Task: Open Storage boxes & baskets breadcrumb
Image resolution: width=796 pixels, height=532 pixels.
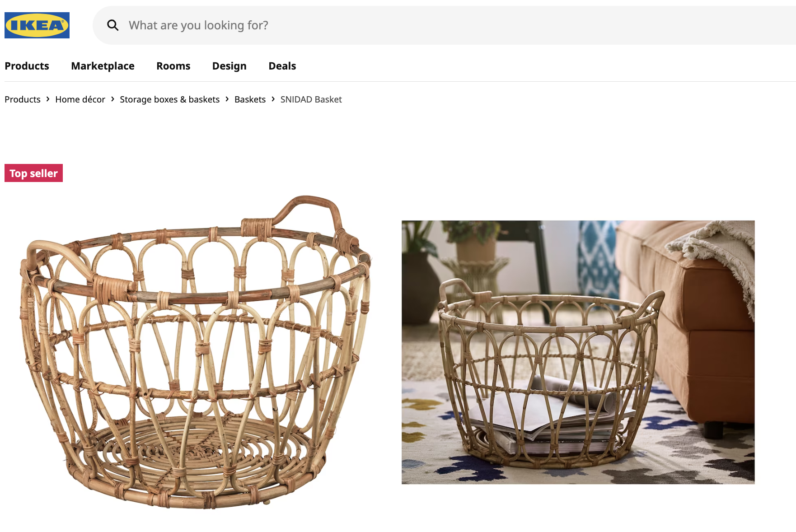Action: click(169, 99)
